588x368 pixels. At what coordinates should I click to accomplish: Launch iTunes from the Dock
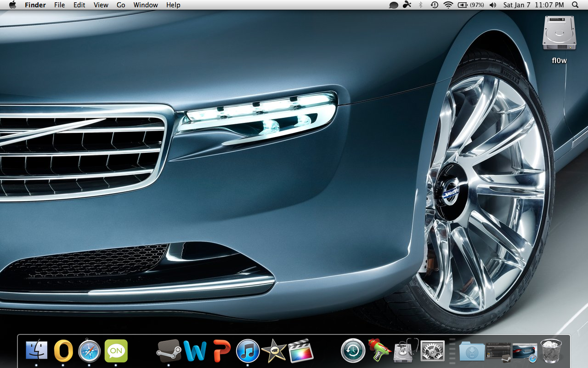[248, 351]
